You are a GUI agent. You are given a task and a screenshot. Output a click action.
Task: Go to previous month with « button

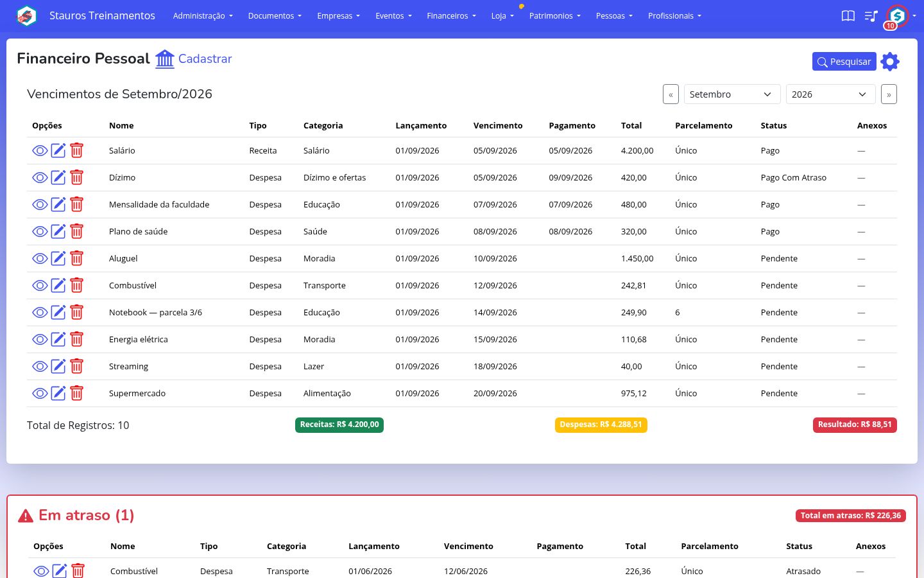click(671, 94)
